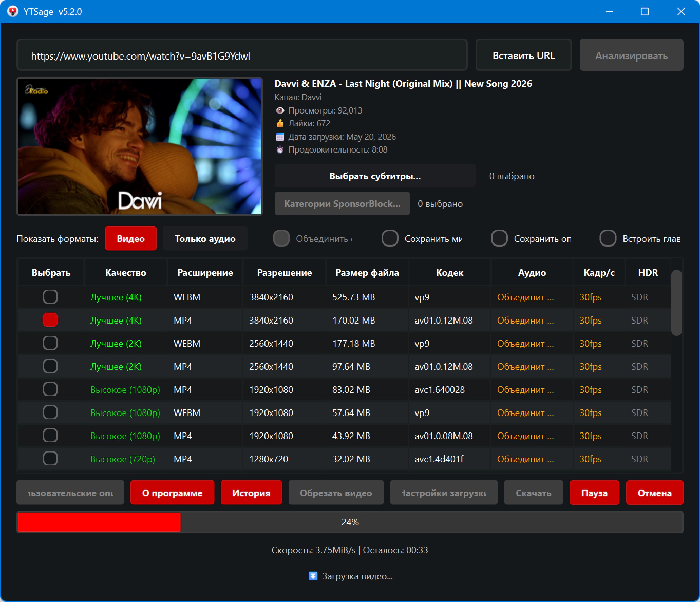Click the Анализировать button
The height and width of the screenshot is (602, 700).
point(632,55)
